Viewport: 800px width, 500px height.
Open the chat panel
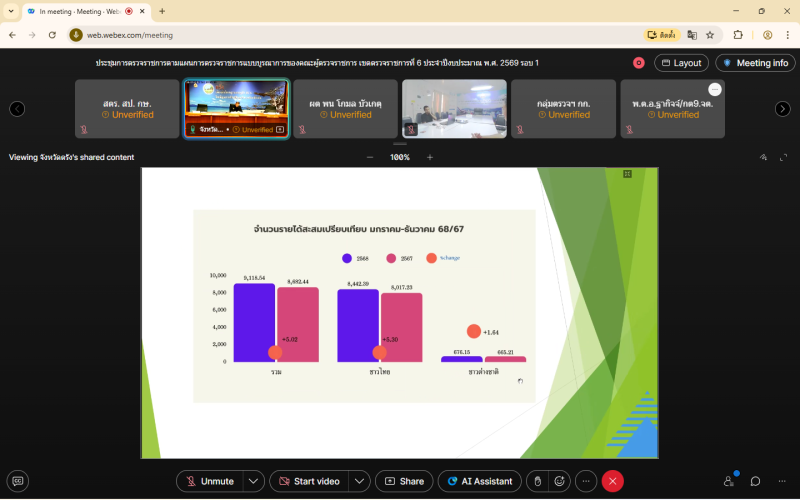(x=756, y=481)
